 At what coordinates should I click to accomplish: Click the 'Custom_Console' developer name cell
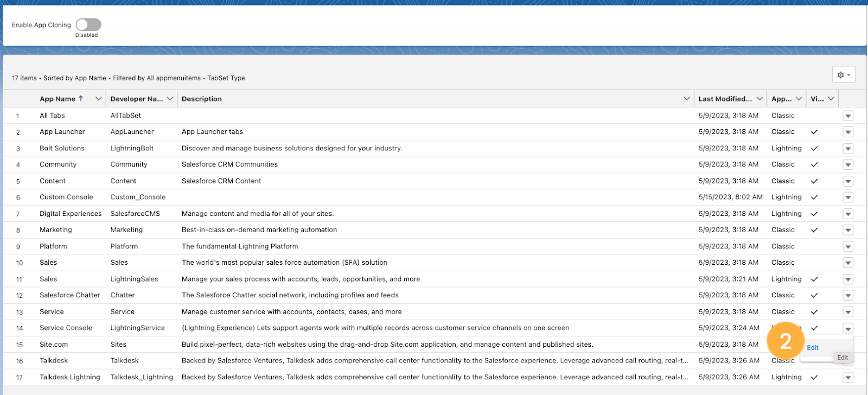click(138, 197)
